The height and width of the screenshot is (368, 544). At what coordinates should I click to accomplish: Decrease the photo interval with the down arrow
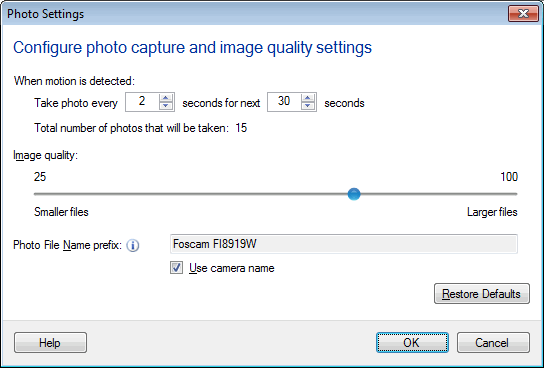(x=166, y=106)
